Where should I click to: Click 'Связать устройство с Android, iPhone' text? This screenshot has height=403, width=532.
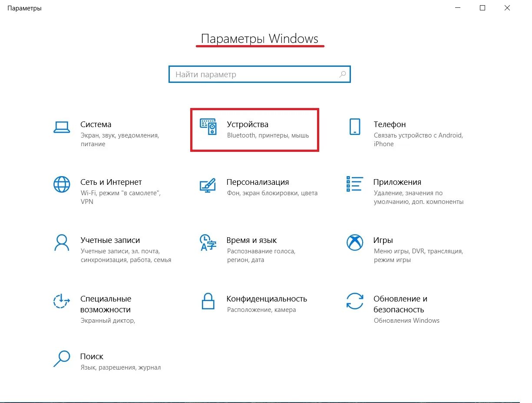click(x=419, y=140)
